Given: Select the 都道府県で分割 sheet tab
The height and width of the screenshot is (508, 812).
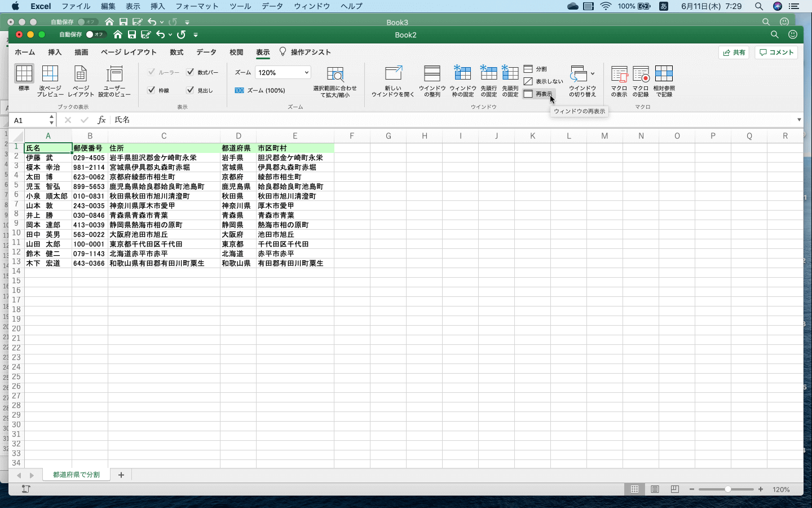Looking at the screenshot, I should pos(76,475).
